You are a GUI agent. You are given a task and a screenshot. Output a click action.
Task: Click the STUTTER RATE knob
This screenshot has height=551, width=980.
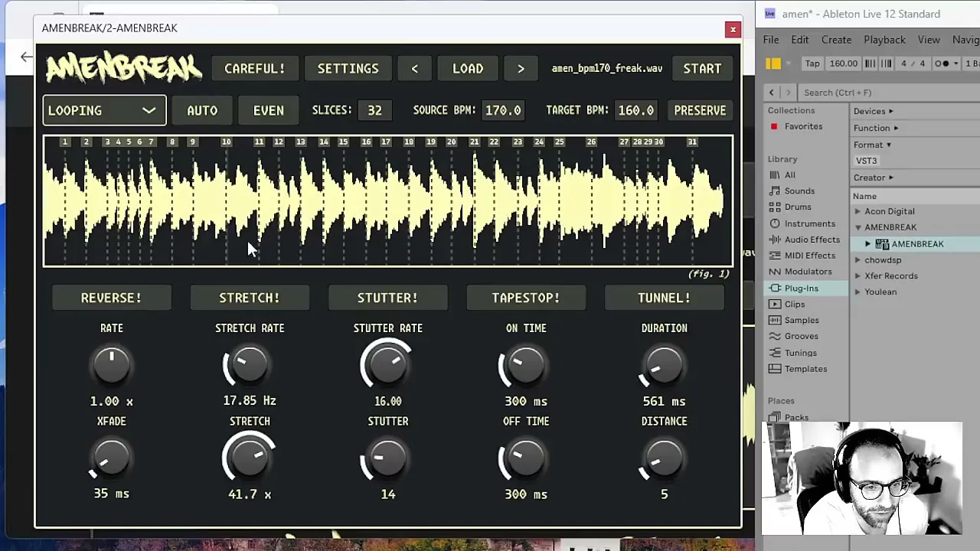(x=387, y=366)
